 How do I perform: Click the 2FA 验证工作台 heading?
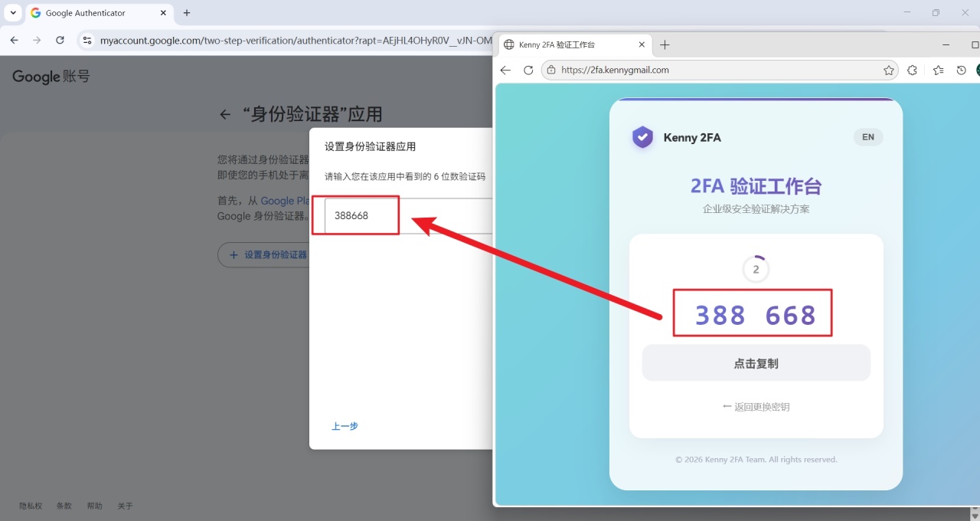(756, 186)
